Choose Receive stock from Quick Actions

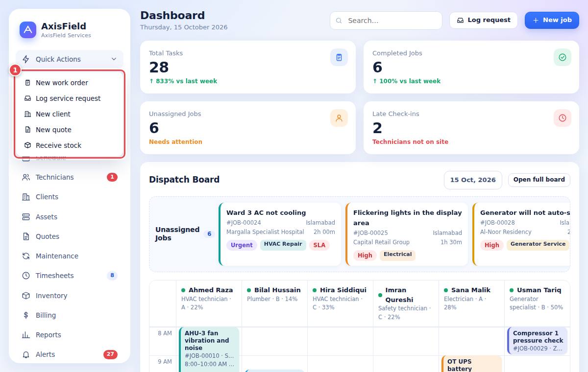70,145
